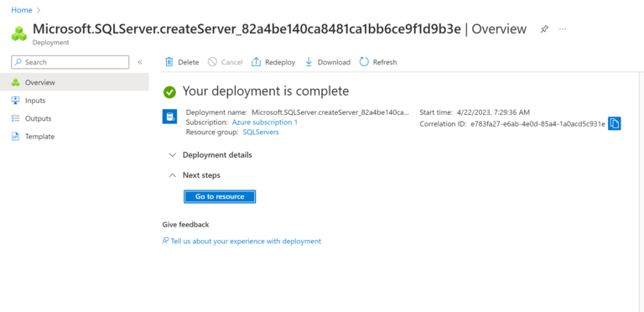Click the Inputs monitor icon in the sidebar
The width and height of the screenshot is (644, 312).
(x=16, y=101)
